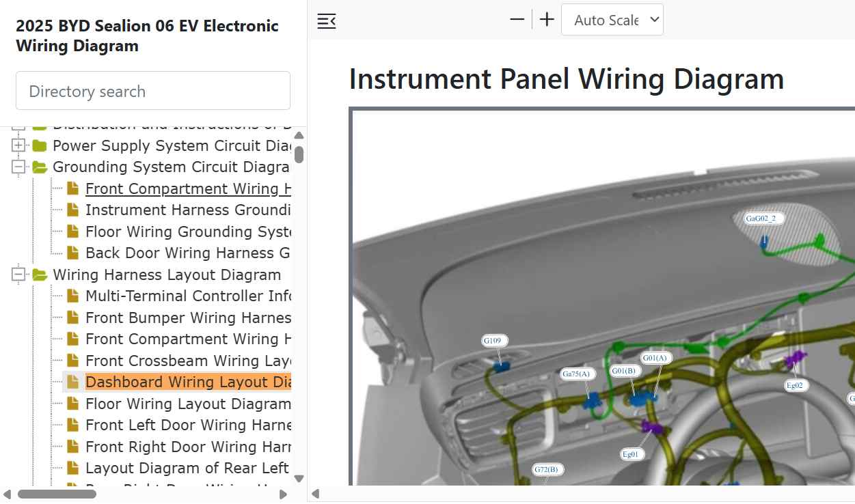
Task: Click the G72(B) connector label
Action: click(x=548, y=469)
